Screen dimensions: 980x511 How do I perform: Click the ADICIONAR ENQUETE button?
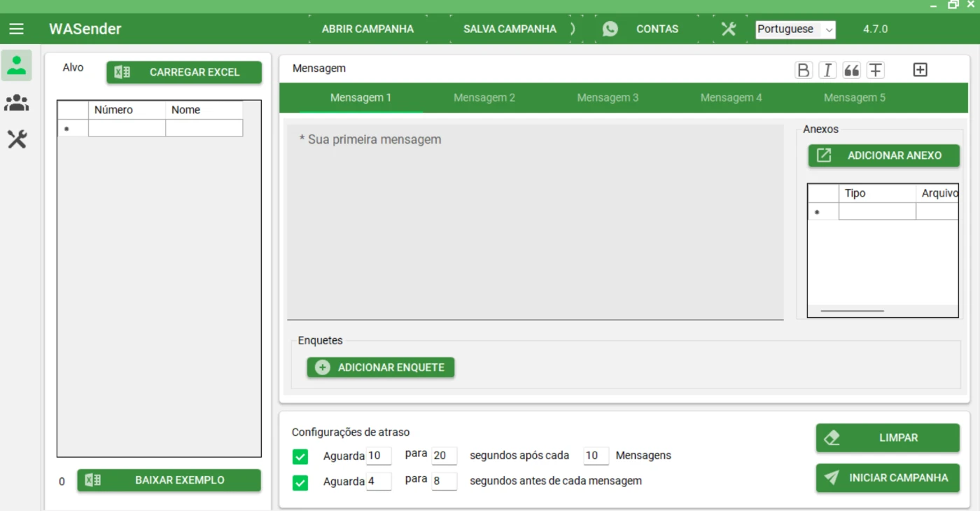pyautogui.click(x=381, y=367)
